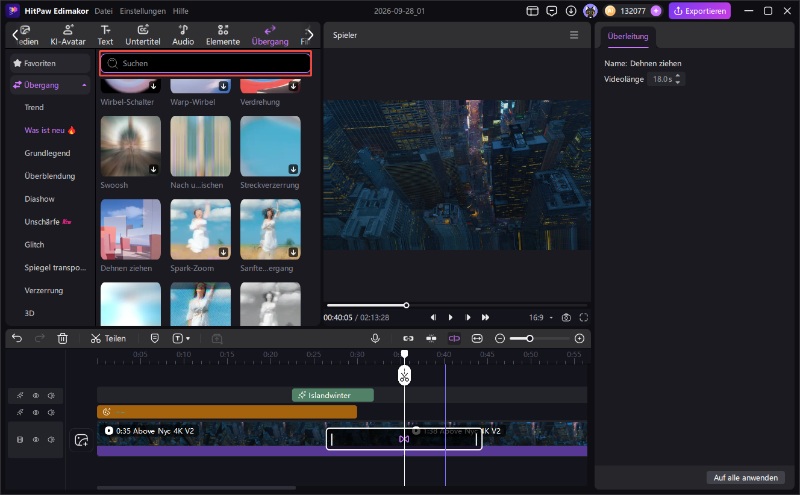Click the scissors split handle on playhead
The height and width of the screenshot is (495, 800).
pyautogui.click(x=404, y=376)
